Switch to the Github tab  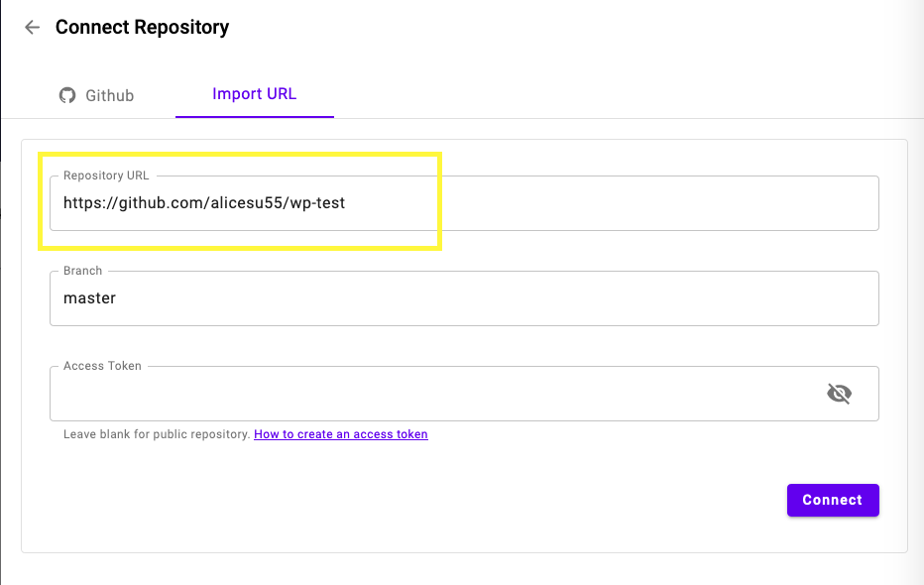pyautogui.click(x=96, y=95)
